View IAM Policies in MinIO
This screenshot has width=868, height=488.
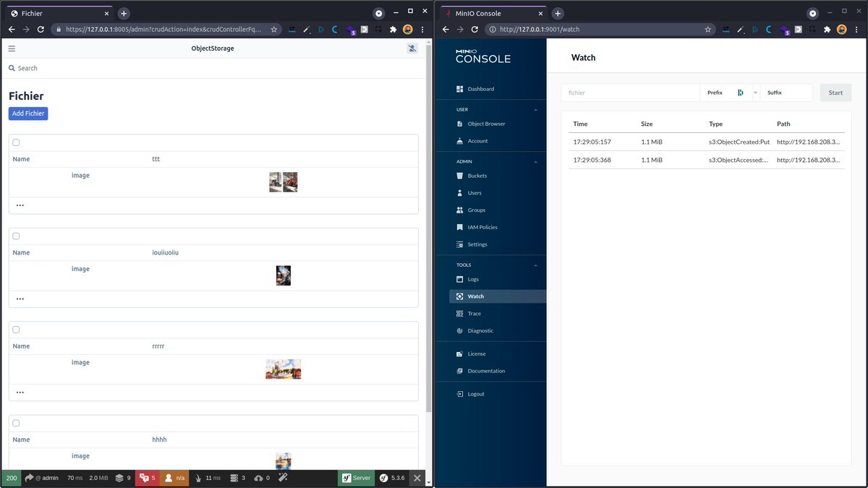[x=482, y=226]
